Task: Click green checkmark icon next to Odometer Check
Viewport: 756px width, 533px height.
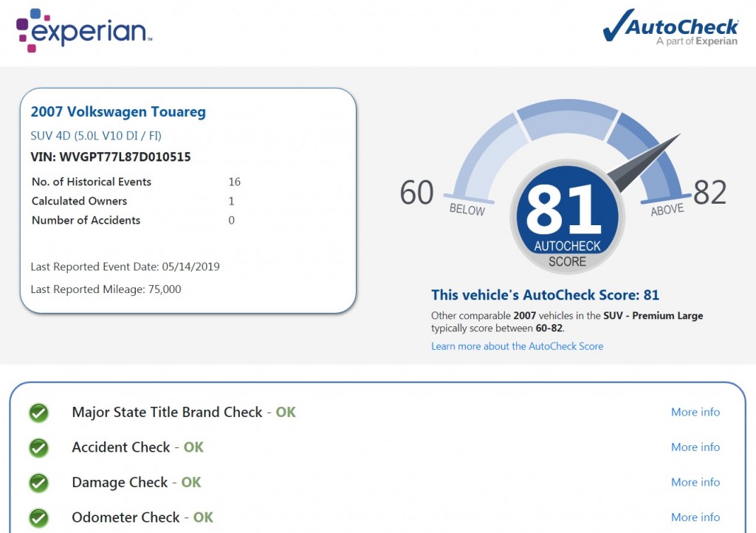Action: tap(38, 518)
